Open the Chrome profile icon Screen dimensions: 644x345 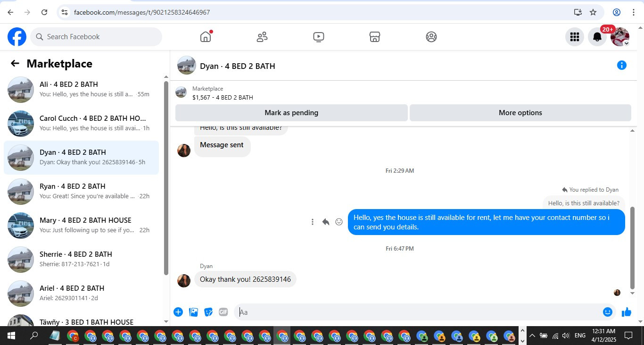617,12
